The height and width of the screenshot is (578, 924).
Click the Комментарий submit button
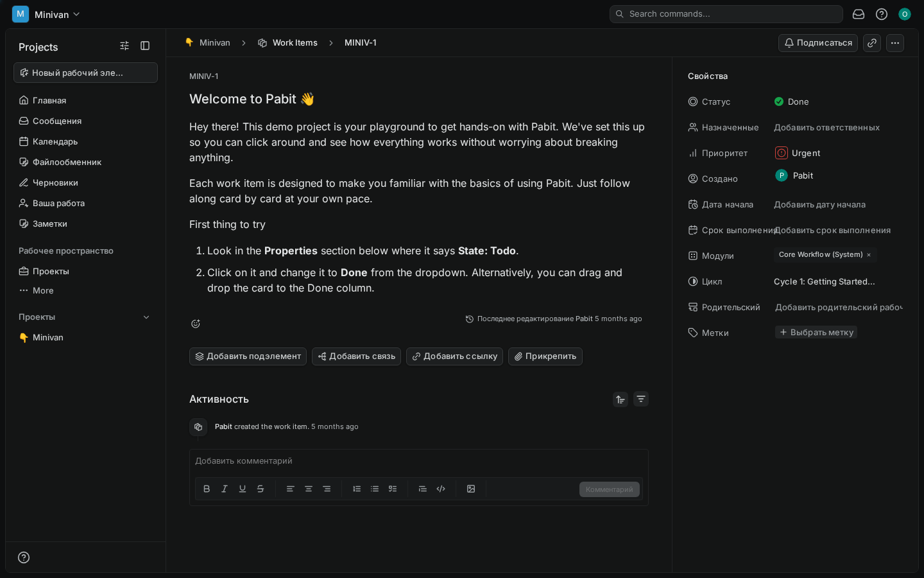[610, 489]
